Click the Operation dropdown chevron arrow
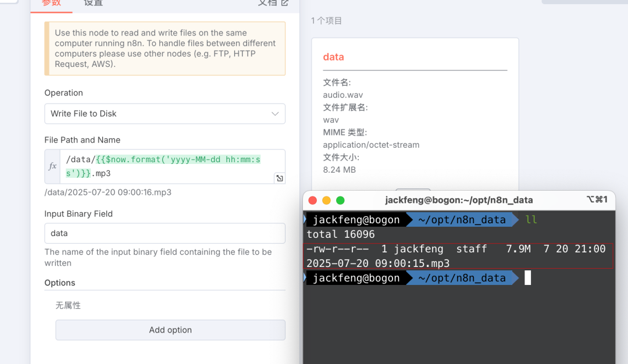Image resolution: width=628 pixels, height=364 pixels. [275, 114]
